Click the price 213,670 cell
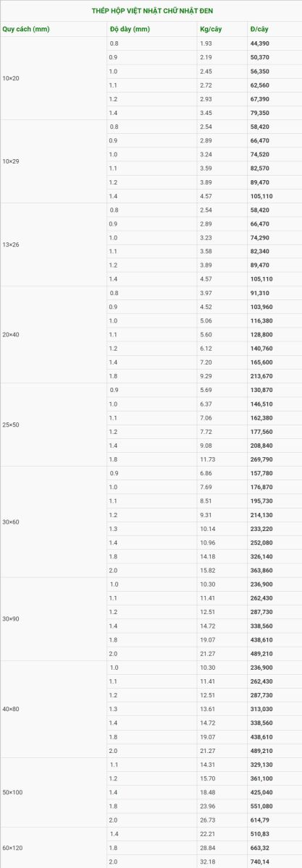Viewport: 302px width, 868px height. click(274, 376)
